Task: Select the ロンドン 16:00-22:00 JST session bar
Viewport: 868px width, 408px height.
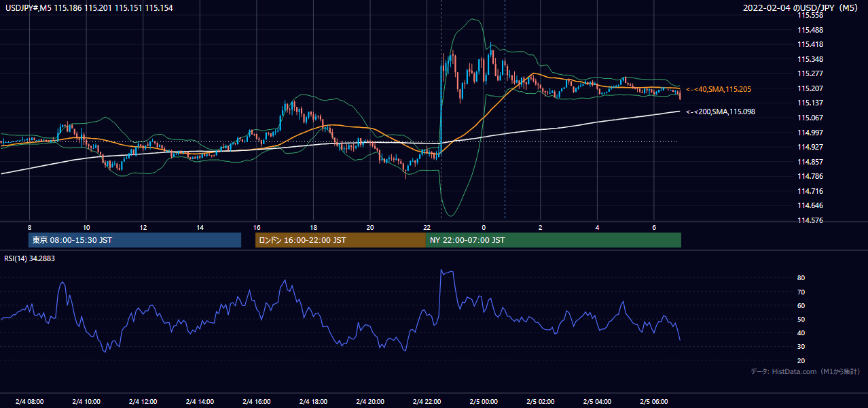Action: pos(340,240)
